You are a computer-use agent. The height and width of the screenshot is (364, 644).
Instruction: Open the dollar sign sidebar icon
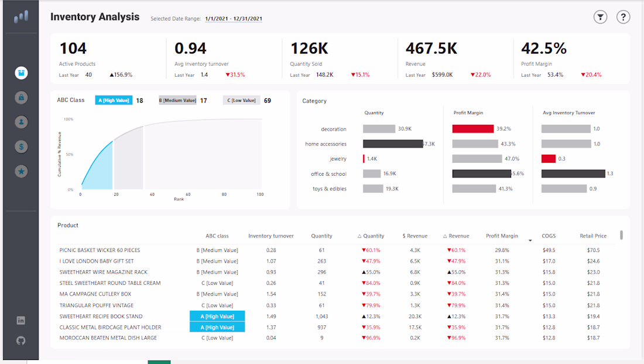(21, 147)
